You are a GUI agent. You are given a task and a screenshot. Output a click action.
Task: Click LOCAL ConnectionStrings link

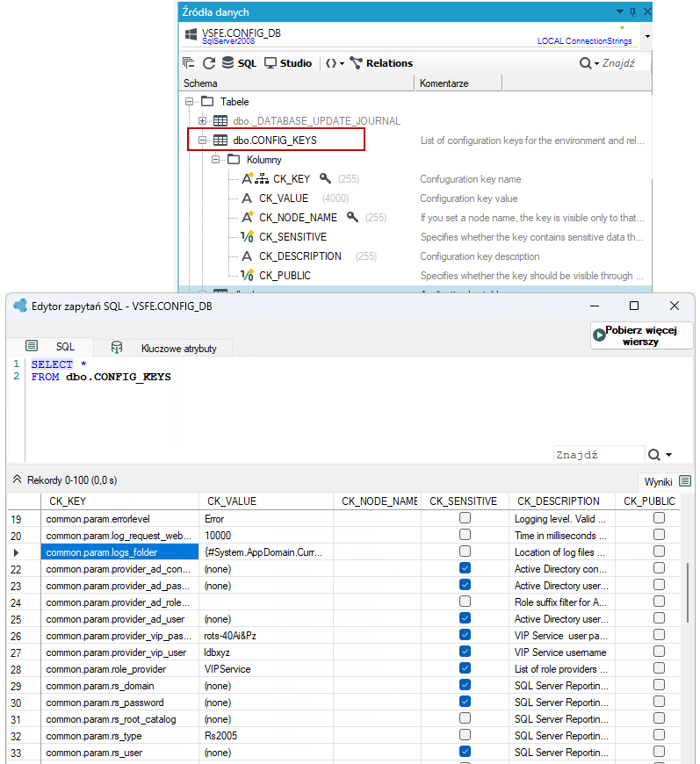coord(584,41)
